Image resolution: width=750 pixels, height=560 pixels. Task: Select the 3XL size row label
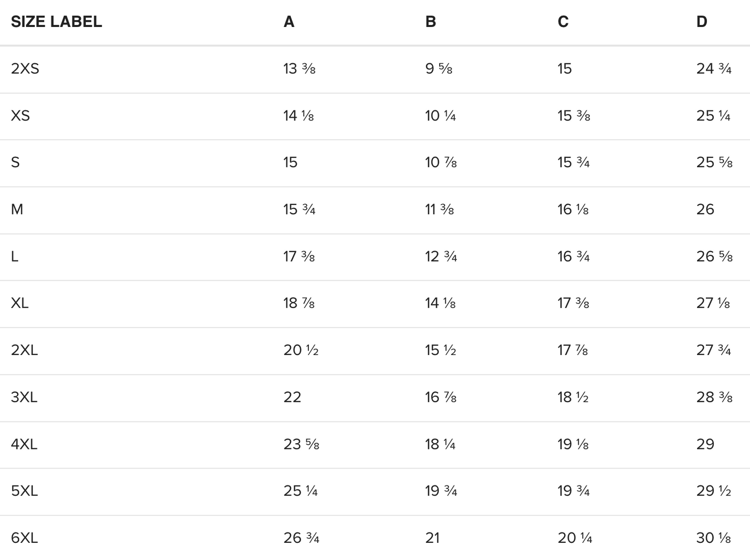click(x=24, y=397)
